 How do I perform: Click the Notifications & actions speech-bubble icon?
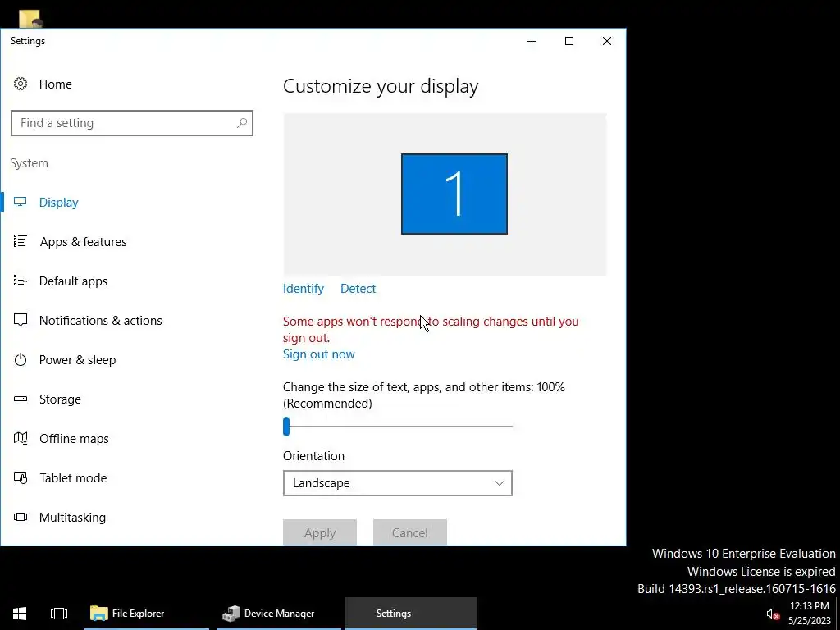click(x=21, y=321)
